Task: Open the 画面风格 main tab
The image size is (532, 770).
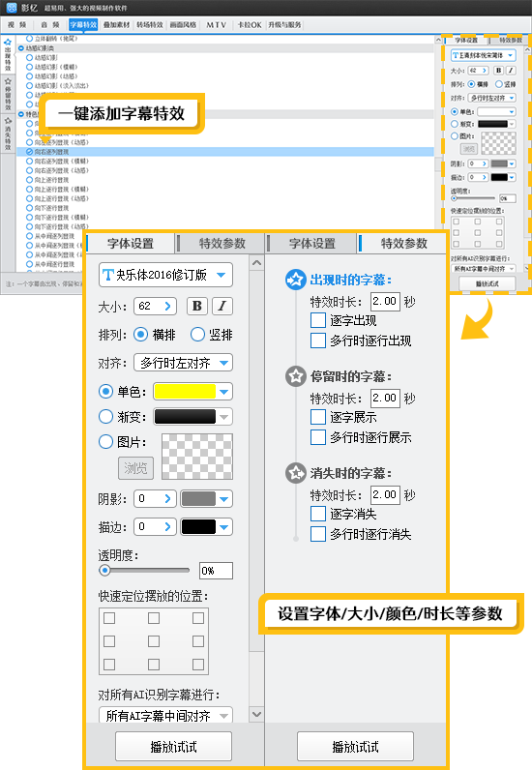Action: coord(183,24)
